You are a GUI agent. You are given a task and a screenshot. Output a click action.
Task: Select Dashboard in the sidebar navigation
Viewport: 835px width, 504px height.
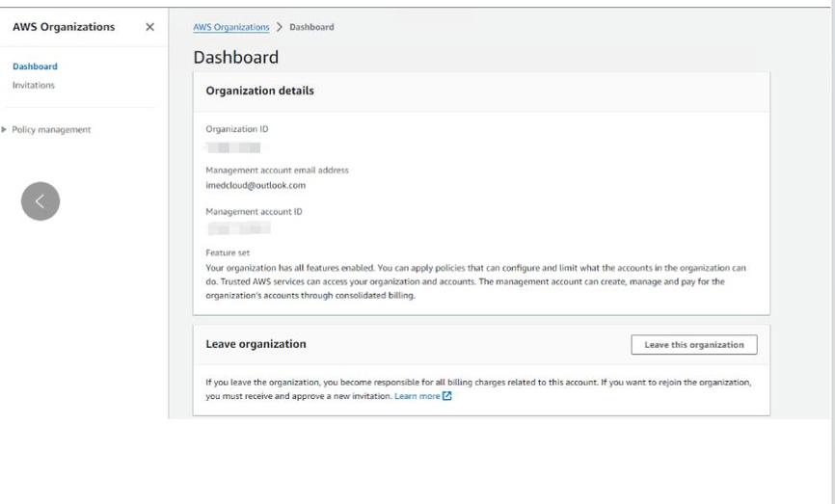[35, 66]
